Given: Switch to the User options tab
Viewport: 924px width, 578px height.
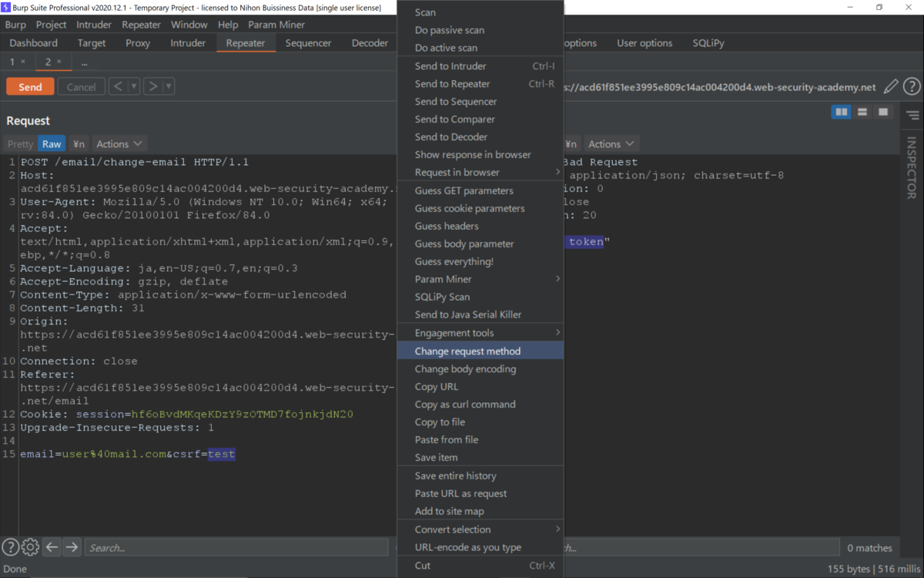Looking at the screenshot, I should (x=644, y=43).
